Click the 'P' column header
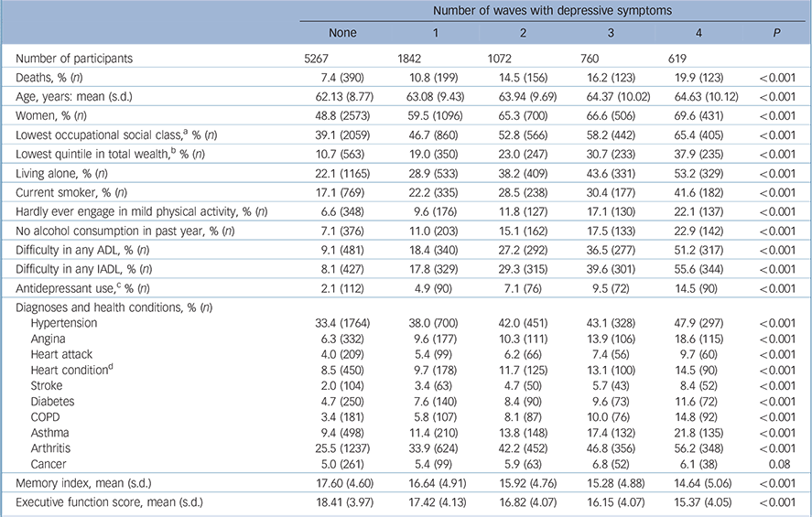The width and height of the screenshot is (812, 517). click(x=778, y=33)
